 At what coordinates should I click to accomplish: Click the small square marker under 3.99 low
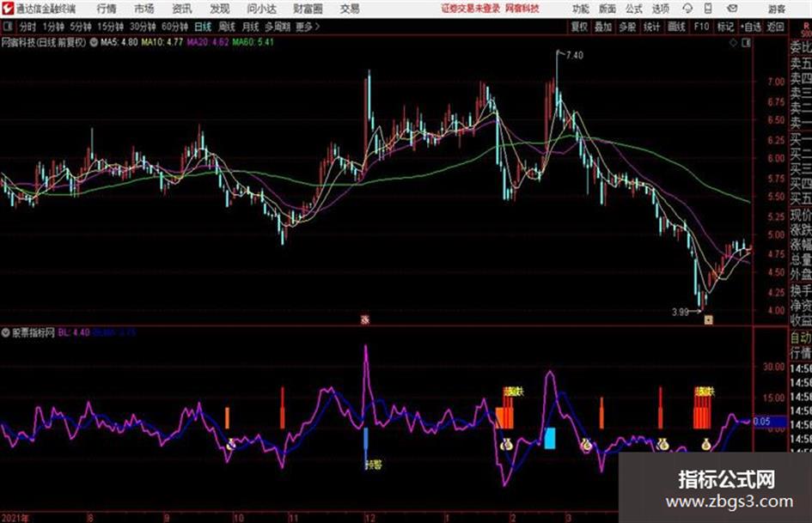click(708, 320)
